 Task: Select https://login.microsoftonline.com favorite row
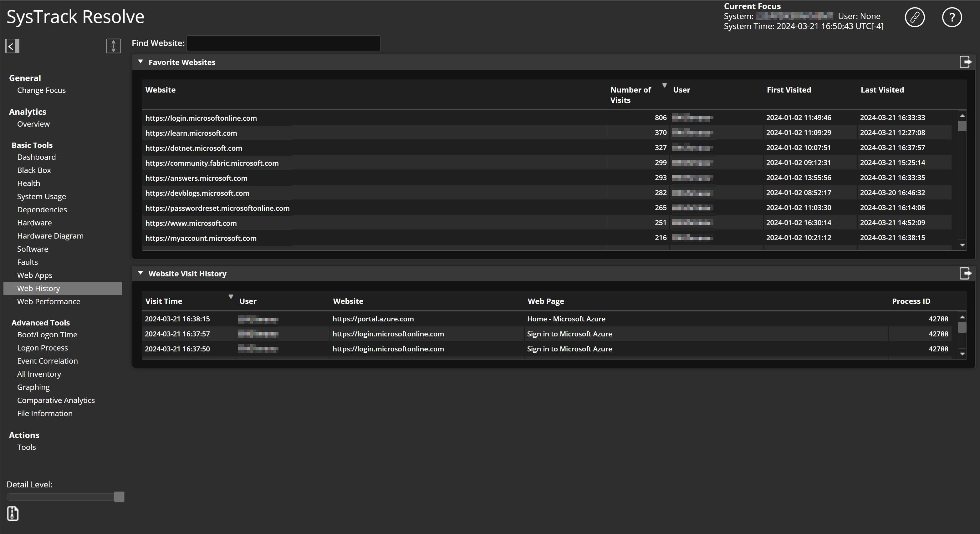point(547,118)
